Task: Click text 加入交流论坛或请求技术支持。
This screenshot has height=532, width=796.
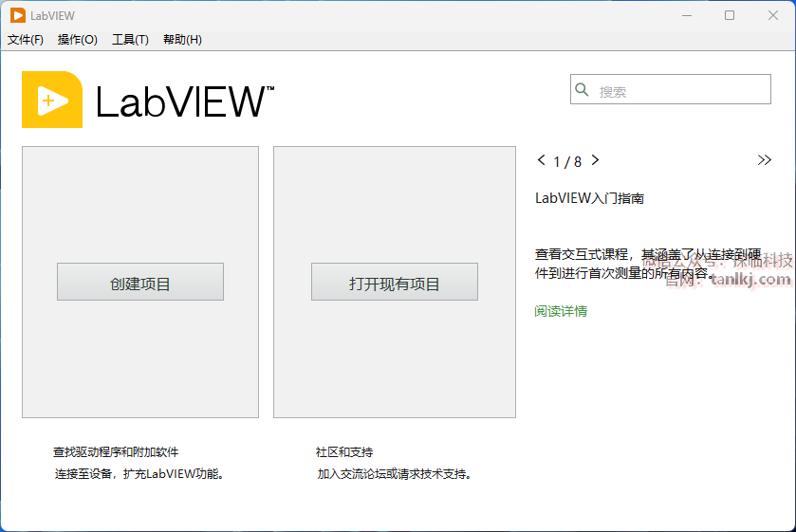Action: click(x=395, y=473)
